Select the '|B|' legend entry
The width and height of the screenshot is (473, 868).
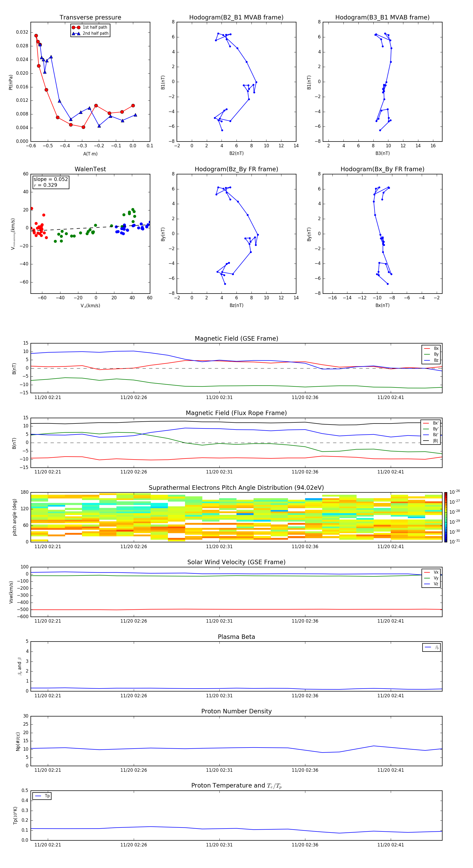tap(431, 441)
